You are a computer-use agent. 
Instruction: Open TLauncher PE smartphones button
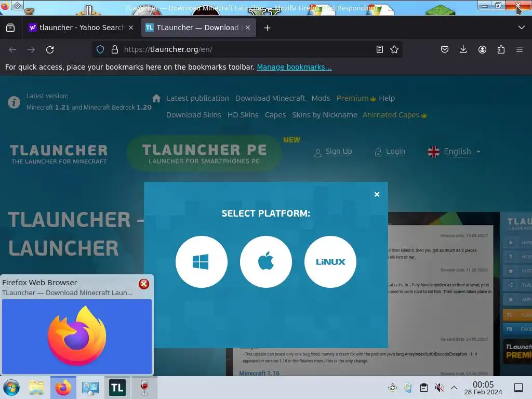point(204,153)
